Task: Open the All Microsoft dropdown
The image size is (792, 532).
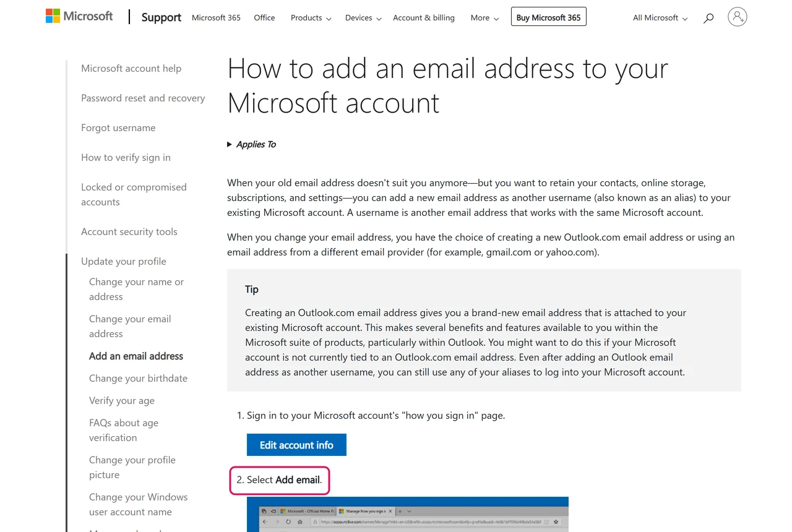Action: click(660, 18)
